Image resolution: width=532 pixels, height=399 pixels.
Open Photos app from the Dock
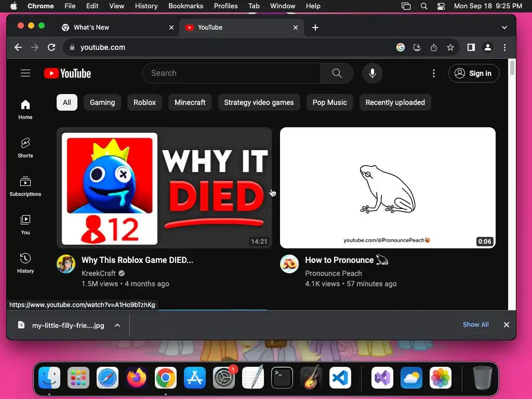441,378
